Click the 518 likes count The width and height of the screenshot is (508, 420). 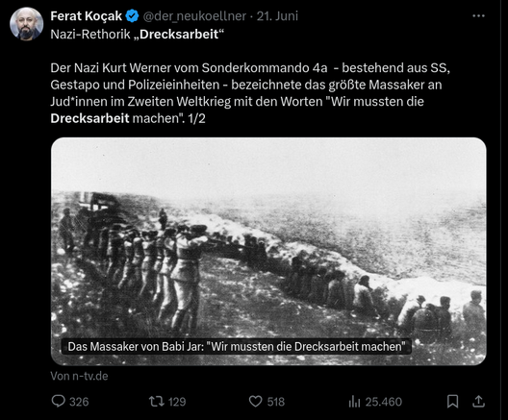[x=276, y=402]
